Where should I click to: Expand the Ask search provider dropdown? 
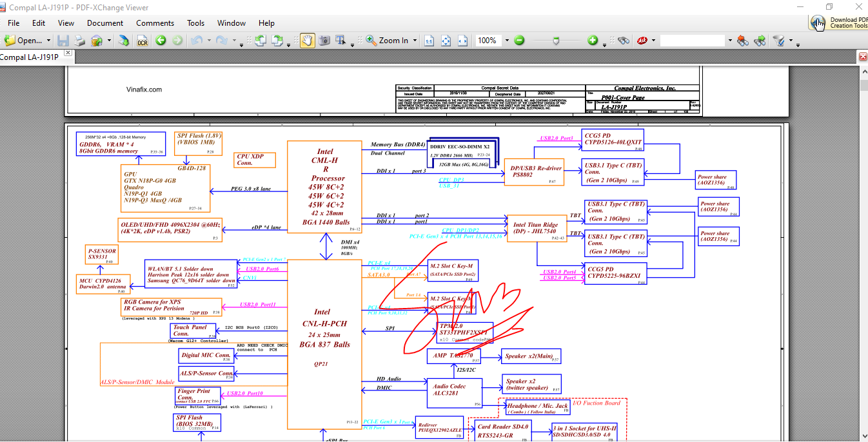(654, 41)
